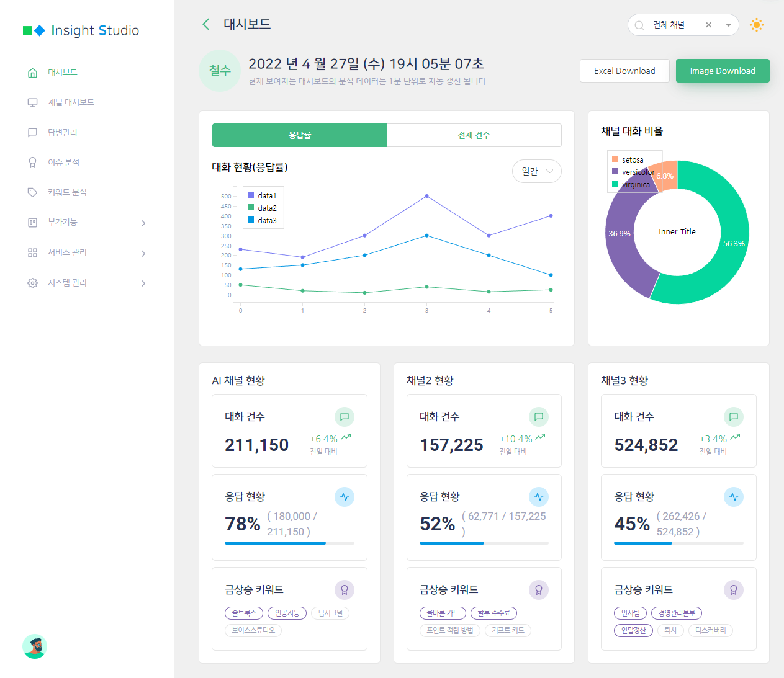Expand the 시스템 관리 submenu chevron
The width and height of the screenshot is (784, 678).
pyautogui.click(x=143, y=283)
